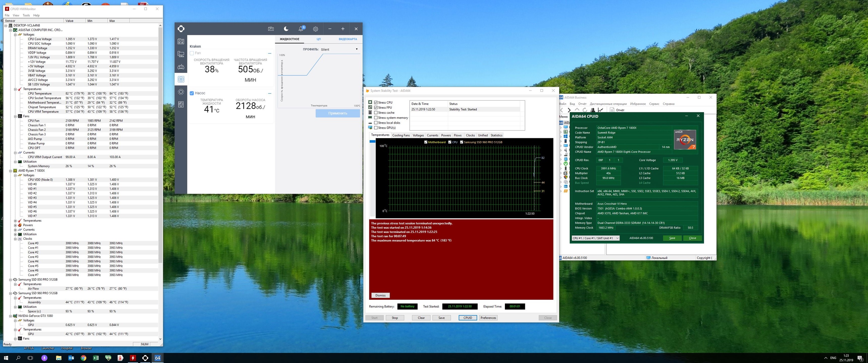Enable Stress cache option
The width and height of the screenshot is (868, 363).
tap(376, 112)
